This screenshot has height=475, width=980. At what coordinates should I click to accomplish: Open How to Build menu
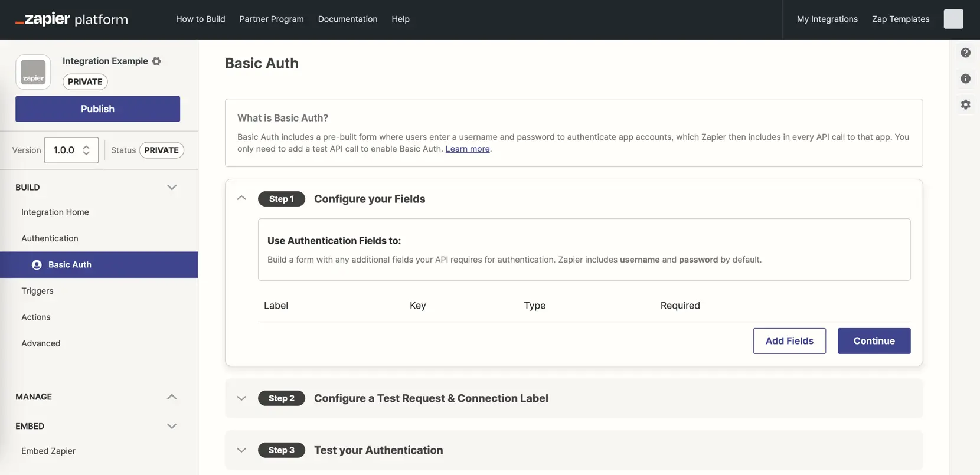coord(201,19)
